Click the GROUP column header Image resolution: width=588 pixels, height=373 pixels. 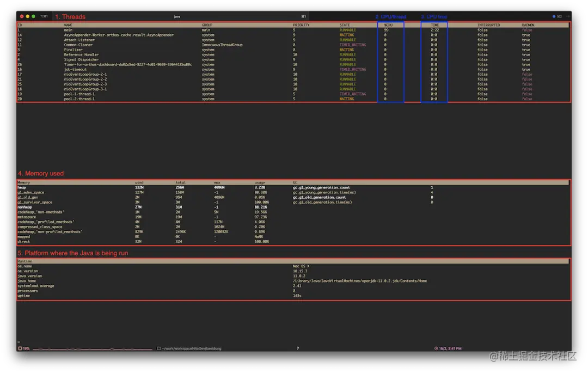click(207, 25)
